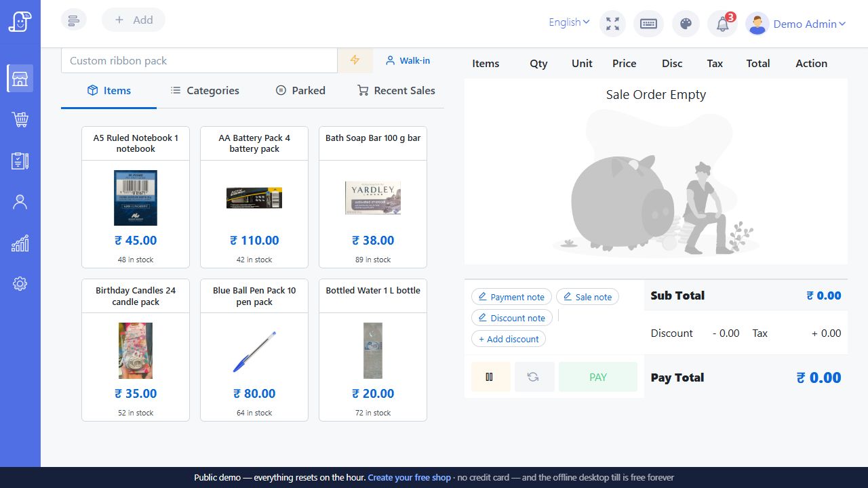The width and height of the screenshot is (868, 488).
Task: Click the Sub Total label
Action: point(677,296)
